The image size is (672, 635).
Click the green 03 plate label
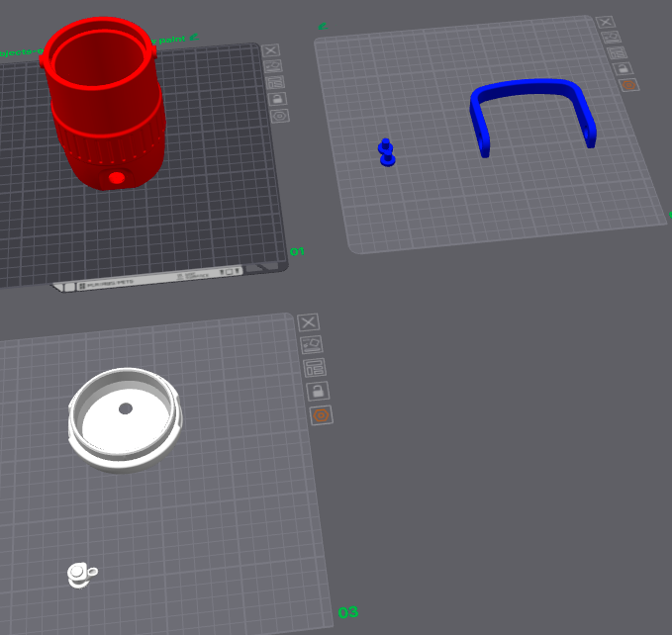point(348,612)
